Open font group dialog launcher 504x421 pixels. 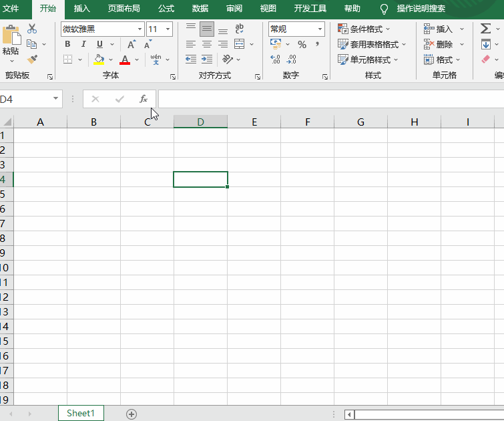click(173, 77)
